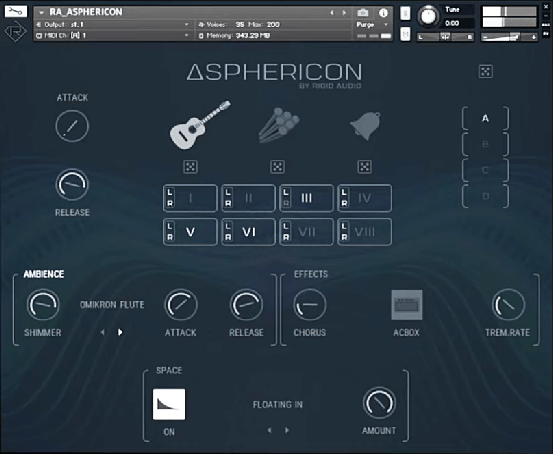This screenshot has width=553, height=454.
Task: Toggle sound slot VII
Action: (306, 232)
